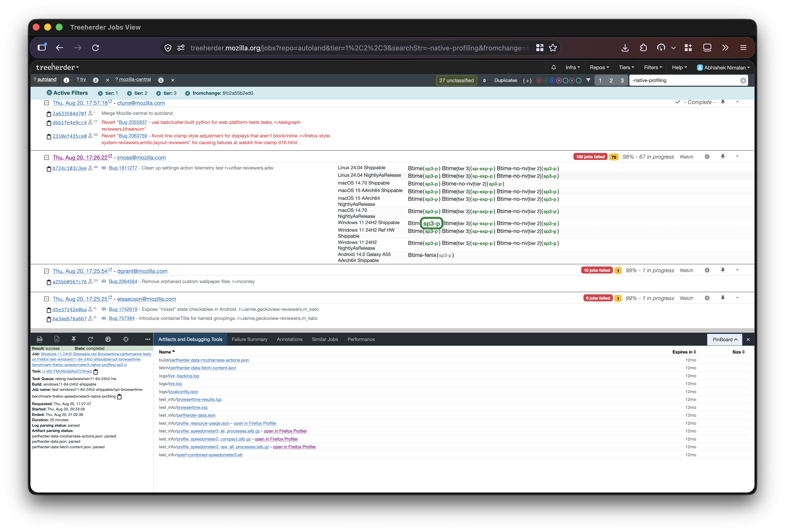Open the browser downloads icon
The width and height of the screenshot is (785, 532).
(625, 48)
